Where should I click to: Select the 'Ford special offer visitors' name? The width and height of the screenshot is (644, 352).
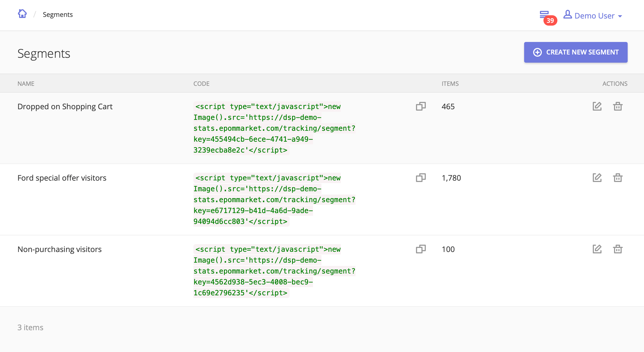(62, 178)
